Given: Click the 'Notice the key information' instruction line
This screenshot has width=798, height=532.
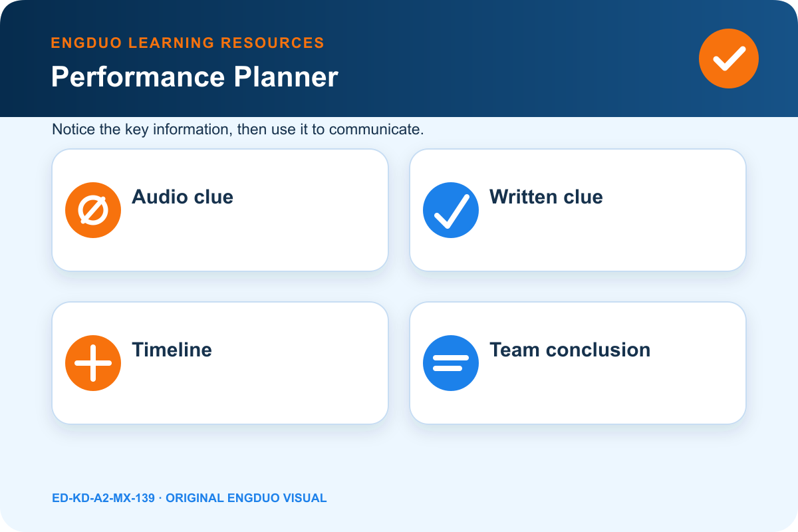Looking at the screenshot, I should point(238,129).
